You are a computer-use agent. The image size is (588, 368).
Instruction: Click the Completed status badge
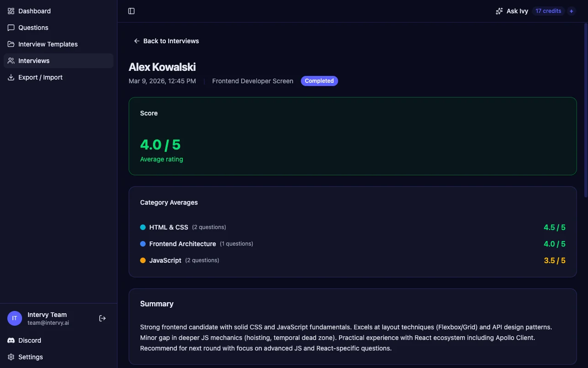(x=319, y=81)
